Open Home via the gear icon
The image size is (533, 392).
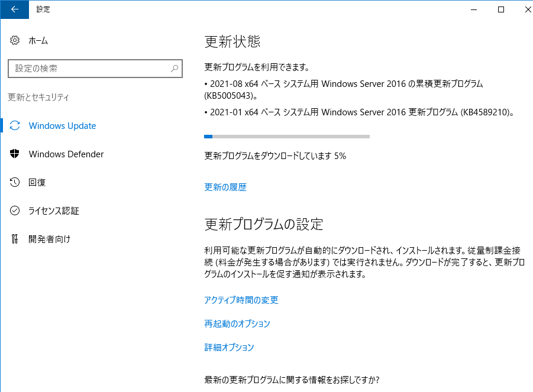click(15, 40)
